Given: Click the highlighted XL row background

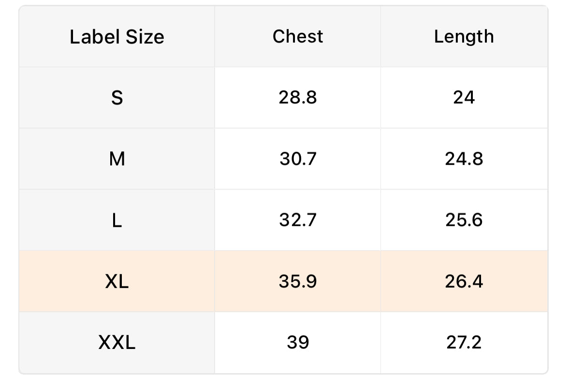Looking at the screenshot, I should coord(283,281).
